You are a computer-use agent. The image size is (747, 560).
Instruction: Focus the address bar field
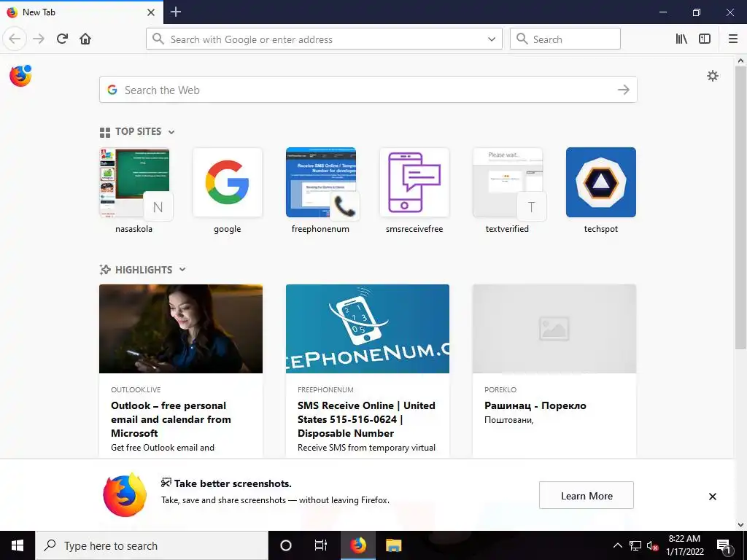click(324, 39)
